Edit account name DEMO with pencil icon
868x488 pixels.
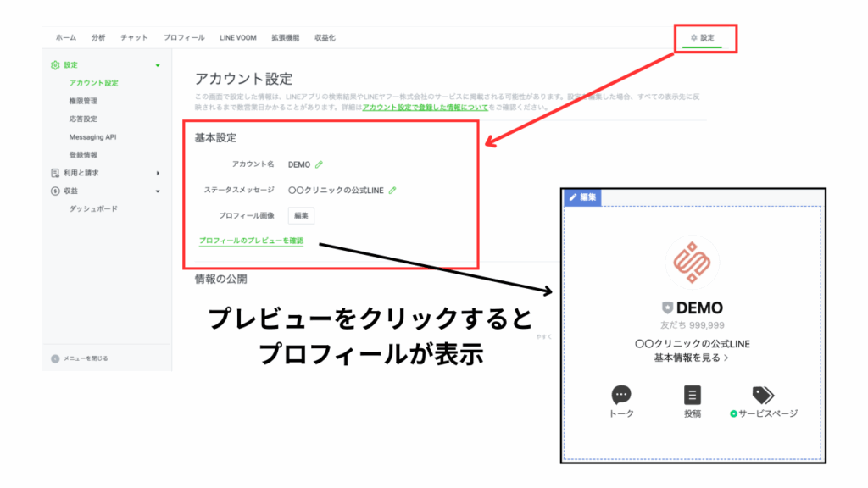319,164
